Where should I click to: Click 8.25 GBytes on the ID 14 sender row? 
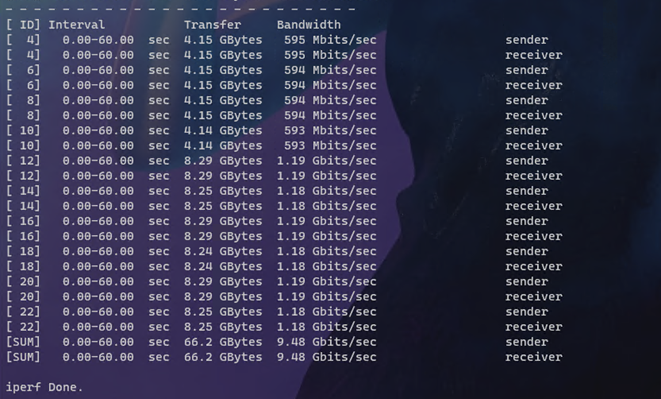pos(223,191)
